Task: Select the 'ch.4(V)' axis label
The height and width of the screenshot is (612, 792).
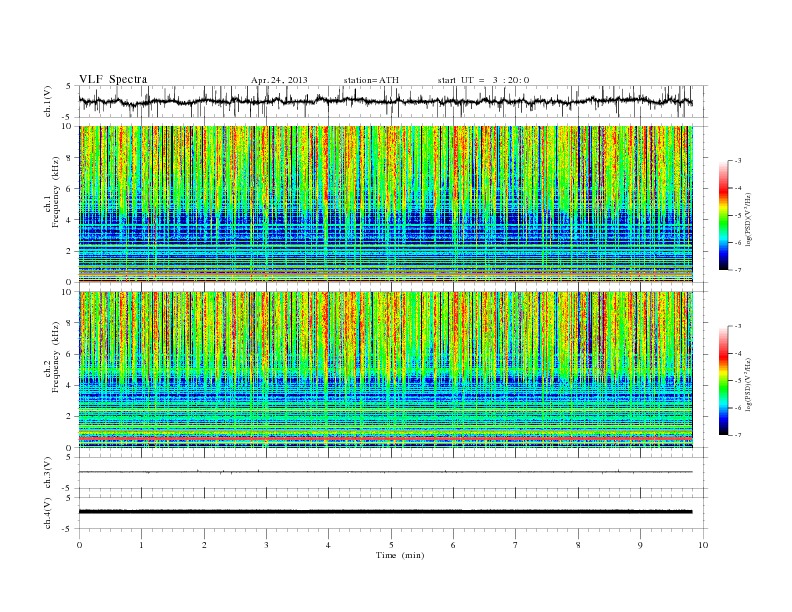Action: click(x=48, y=513)
